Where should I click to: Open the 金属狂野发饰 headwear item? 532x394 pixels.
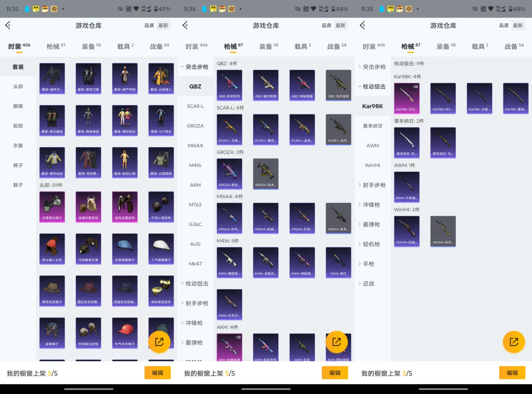(x=88, y=207)
